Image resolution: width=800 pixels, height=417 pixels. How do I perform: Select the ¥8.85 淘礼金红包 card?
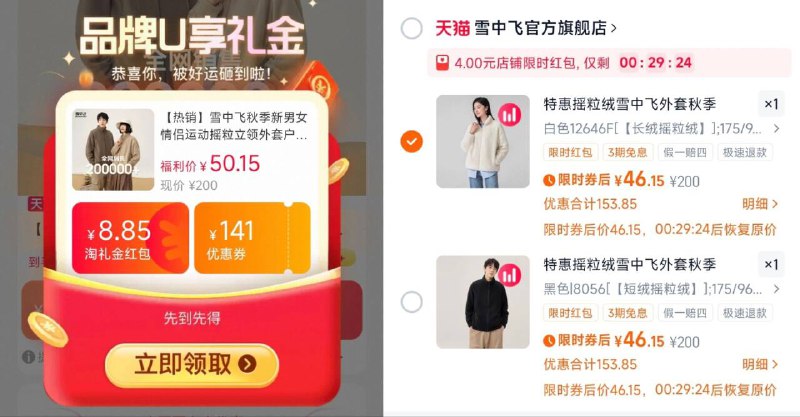[130, 238]
